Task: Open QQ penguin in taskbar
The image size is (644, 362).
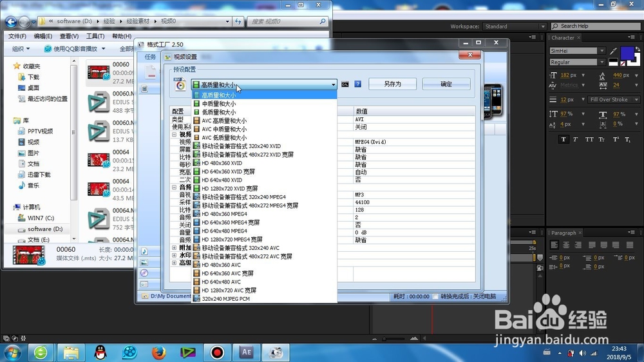Action: [100, 352]
